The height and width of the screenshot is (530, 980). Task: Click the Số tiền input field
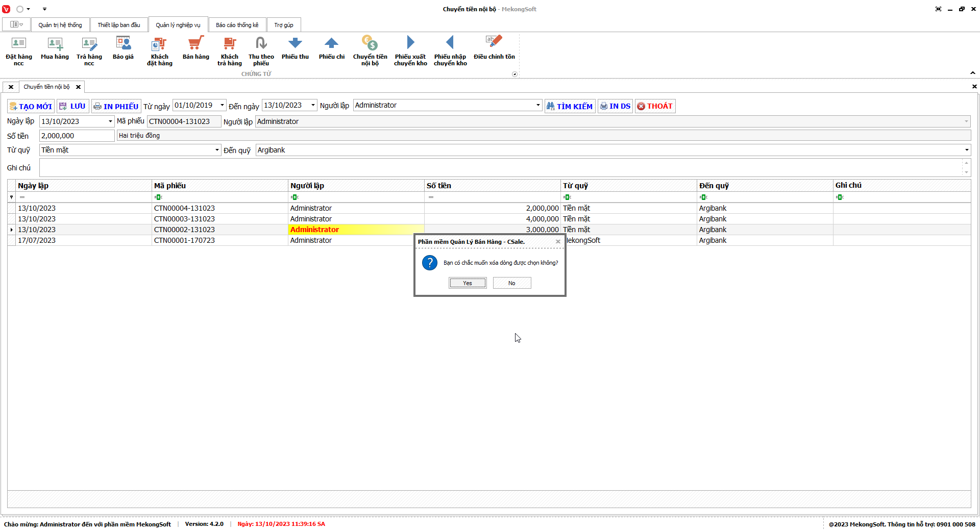click(77, 136)
